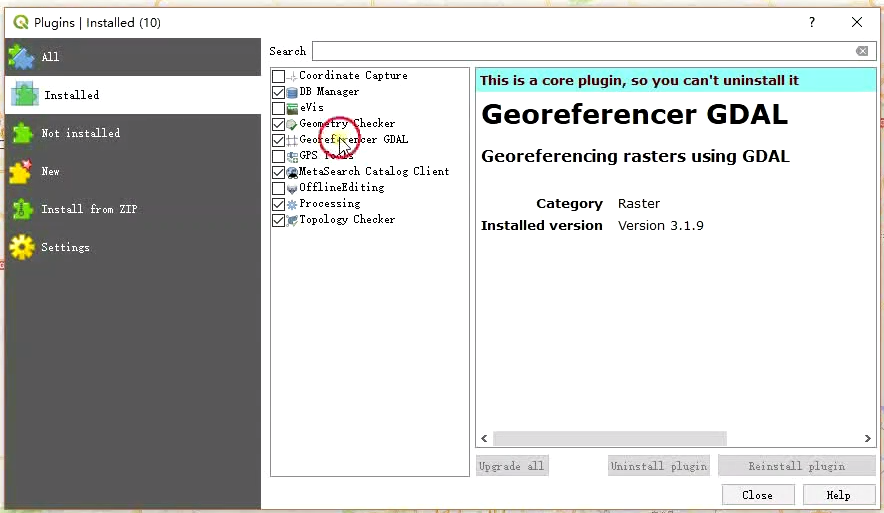Click the Upgrade all button
This screenshot has height=513, width=884.
point(512,466)
